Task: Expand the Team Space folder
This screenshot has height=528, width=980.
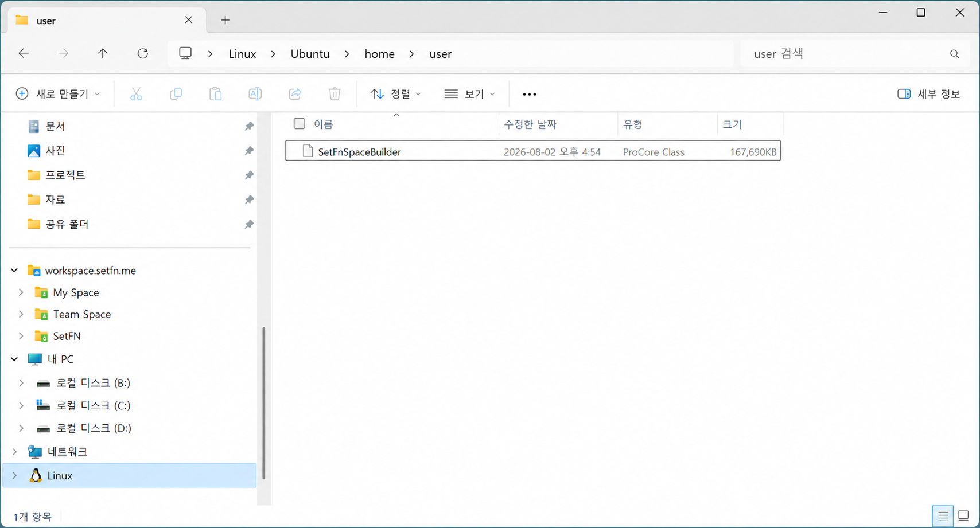Action: coord(21,314)
